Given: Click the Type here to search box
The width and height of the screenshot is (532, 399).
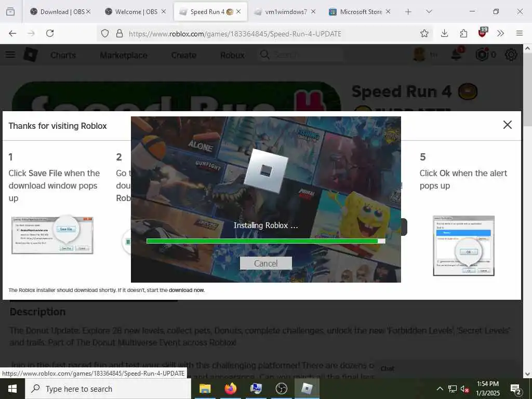Looking at the screenshot, I should tap(108, 389).
